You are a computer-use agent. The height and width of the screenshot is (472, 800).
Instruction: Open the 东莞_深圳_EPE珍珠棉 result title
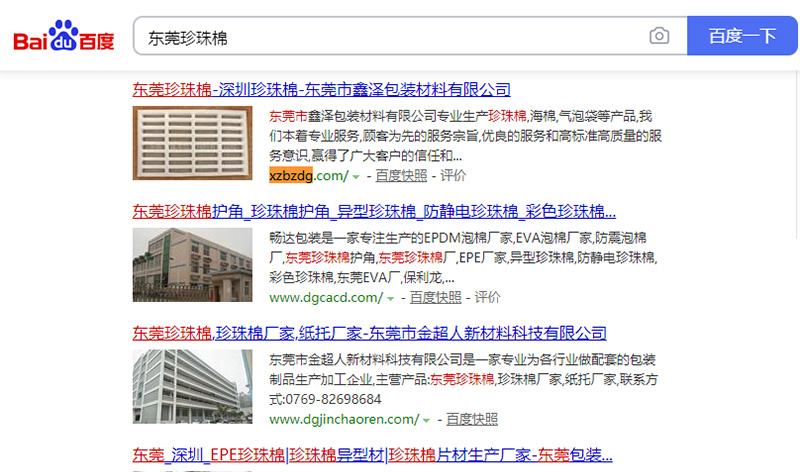point(372,455)
